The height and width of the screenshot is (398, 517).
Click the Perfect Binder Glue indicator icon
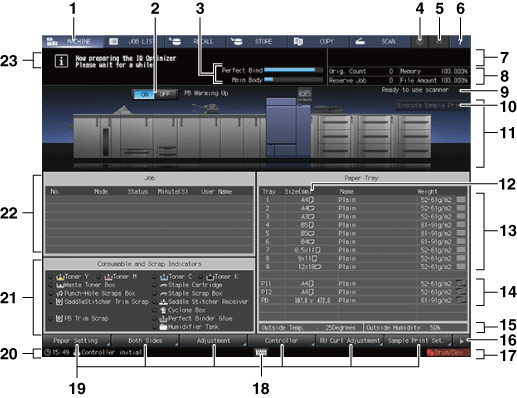tap(163, 319)
